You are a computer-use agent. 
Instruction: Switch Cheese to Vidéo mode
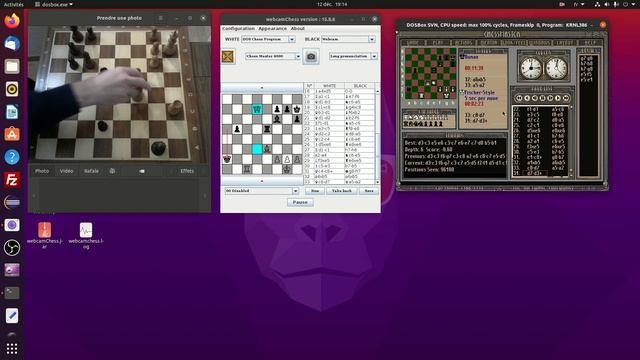pos(67,171)
